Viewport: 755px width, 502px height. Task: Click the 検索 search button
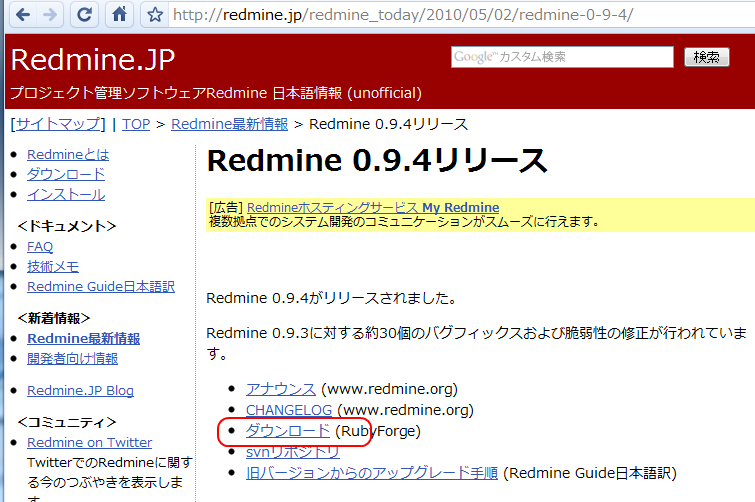[706, 57]
